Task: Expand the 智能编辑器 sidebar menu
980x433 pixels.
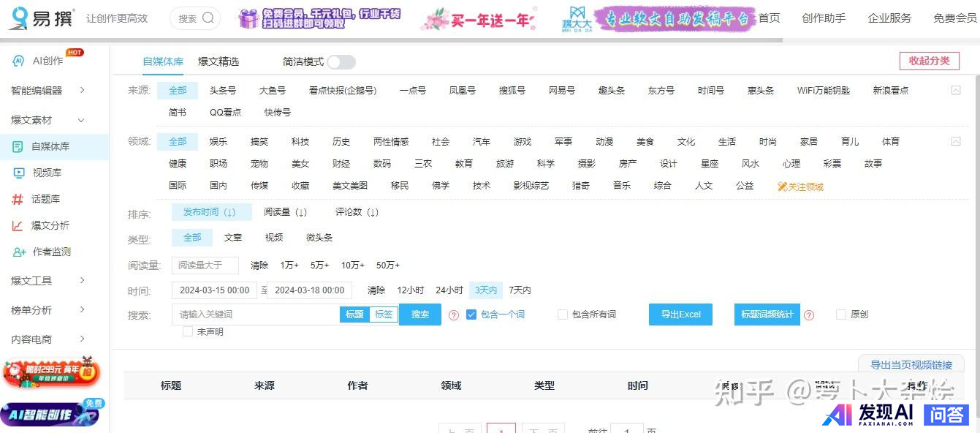Action: tap(82, 90)
